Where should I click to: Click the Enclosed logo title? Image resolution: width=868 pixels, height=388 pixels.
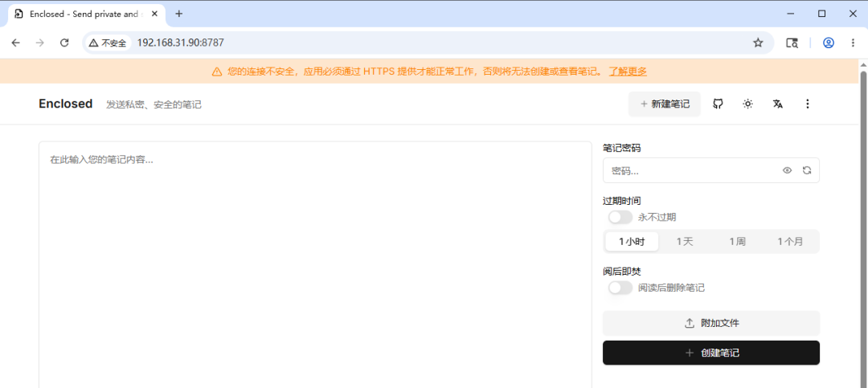click(65, 104)
